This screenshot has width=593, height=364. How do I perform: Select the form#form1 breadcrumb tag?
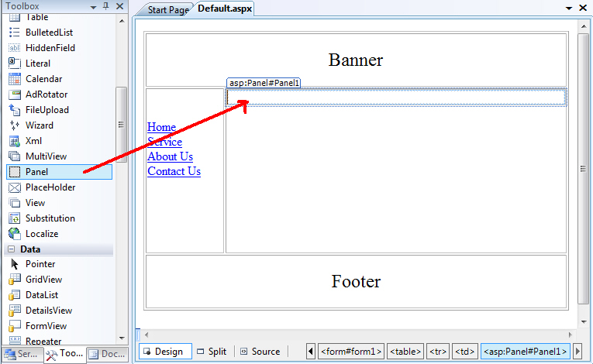click(x=351, y=352)
